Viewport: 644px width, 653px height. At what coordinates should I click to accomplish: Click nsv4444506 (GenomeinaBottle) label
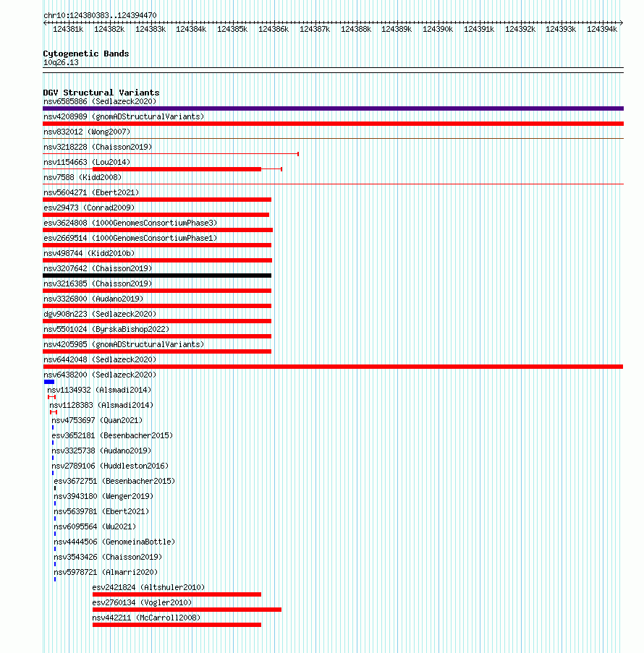(114, 542)
